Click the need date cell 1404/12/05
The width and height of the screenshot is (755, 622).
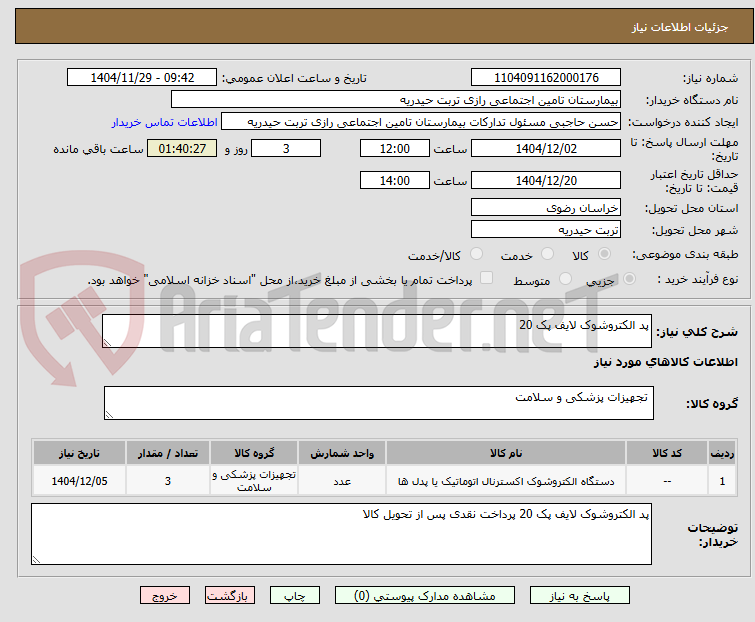point(79,481)
